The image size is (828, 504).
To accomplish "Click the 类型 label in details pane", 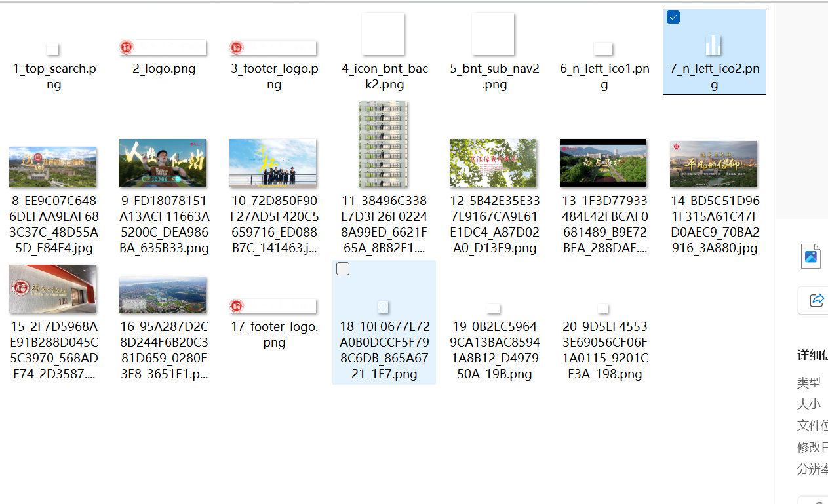I will (x=809, y=383).
